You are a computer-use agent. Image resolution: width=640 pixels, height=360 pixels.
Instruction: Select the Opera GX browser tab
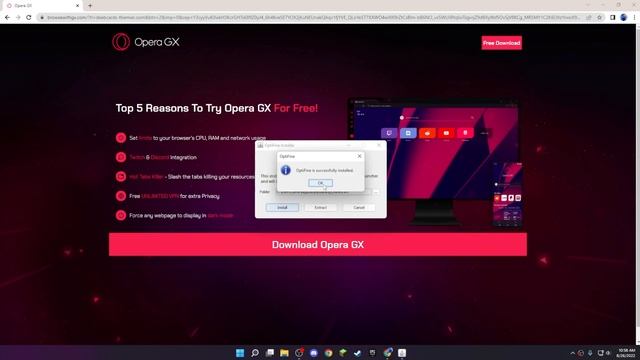[41, 6]
